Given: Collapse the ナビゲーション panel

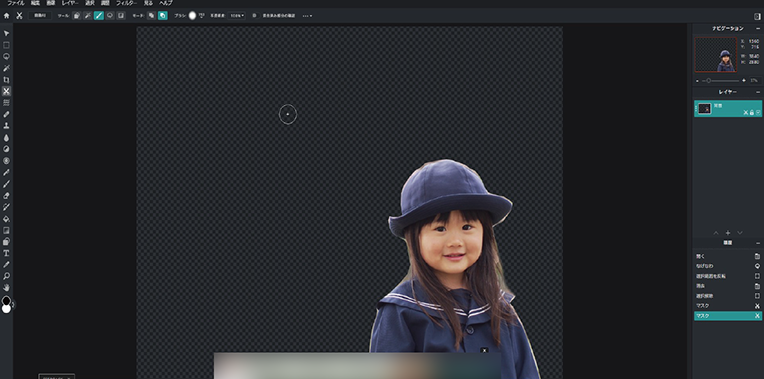Looking at the screenshot, I should pyautogui.click(x=758, y=29).
